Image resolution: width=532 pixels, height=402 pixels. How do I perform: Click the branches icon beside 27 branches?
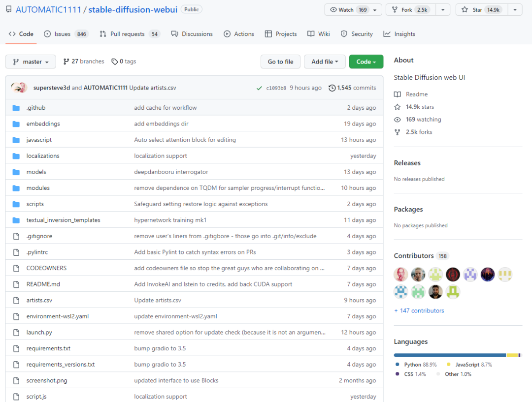[x=66, y=62]
